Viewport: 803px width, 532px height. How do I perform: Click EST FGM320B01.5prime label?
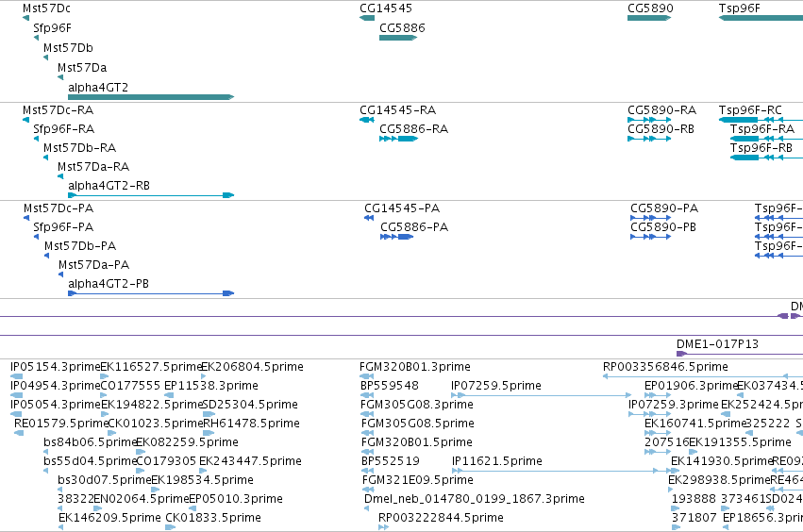point(417,442)
